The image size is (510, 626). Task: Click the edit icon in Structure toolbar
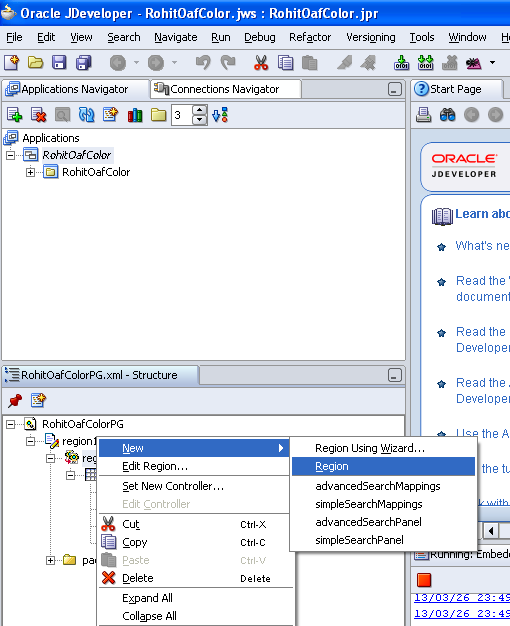click(x=38, y=400)
